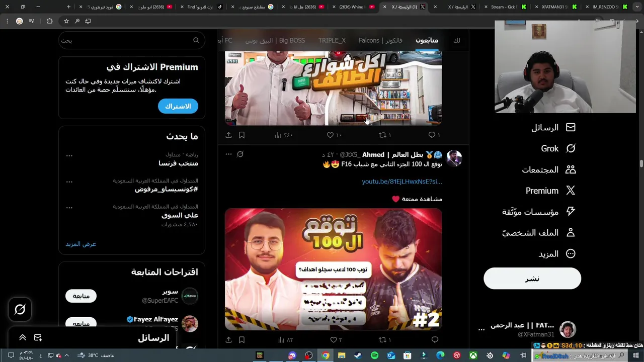The height and width of the screenshot is (362, 644).
Task: Open المجتمعات (Communities) in the sidebar
Action: click(548, 170)
